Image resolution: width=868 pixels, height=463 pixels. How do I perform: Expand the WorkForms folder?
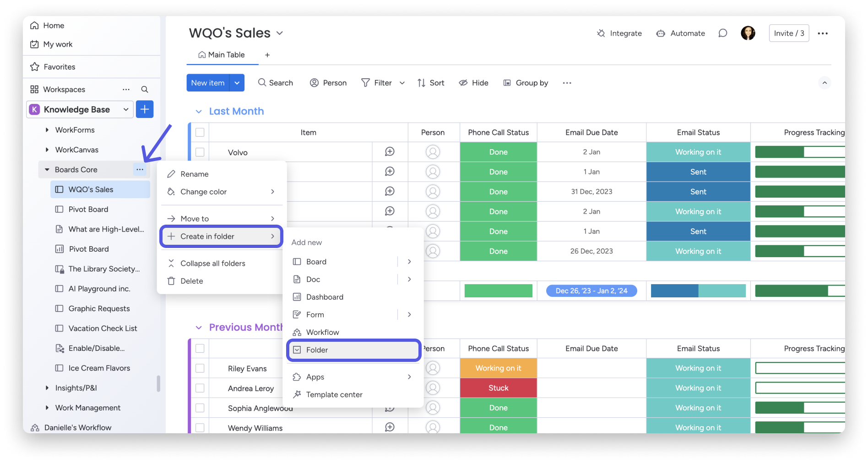pos(47,130)
